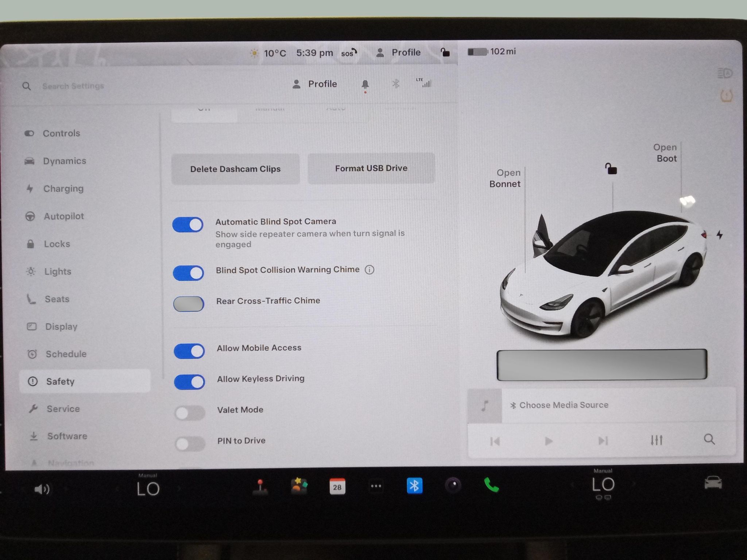This screenshot has height=560, width=747.
Task: Select the Safety menu item
Action: (x=85, y=381)
